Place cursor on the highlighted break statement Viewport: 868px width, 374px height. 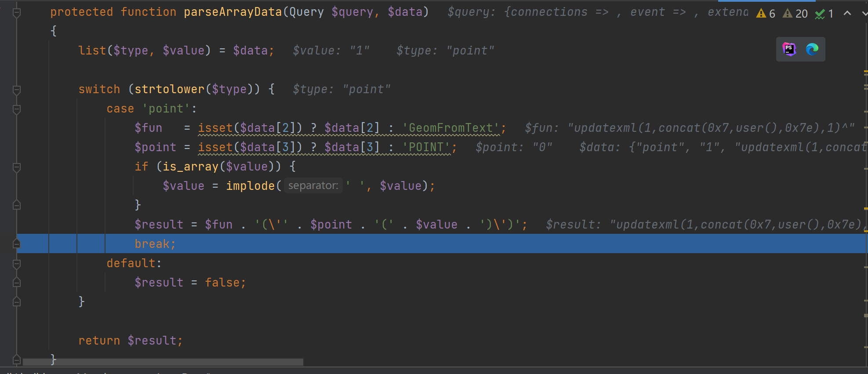tap(155, 244)
